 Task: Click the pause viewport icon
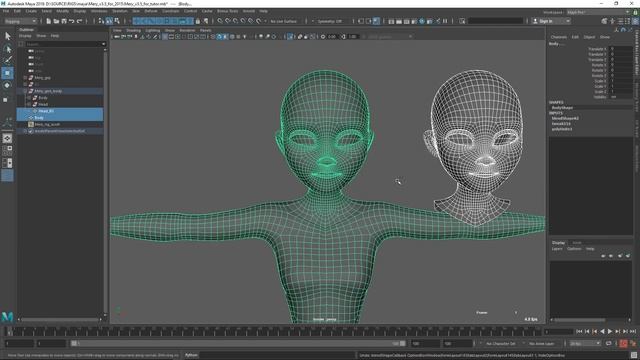click(x=445, y=21)
